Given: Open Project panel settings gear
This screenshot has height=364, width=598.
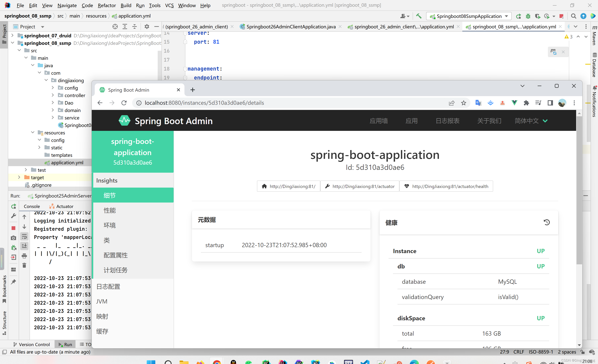Looking at the screenshot, I should click(147, 27).
